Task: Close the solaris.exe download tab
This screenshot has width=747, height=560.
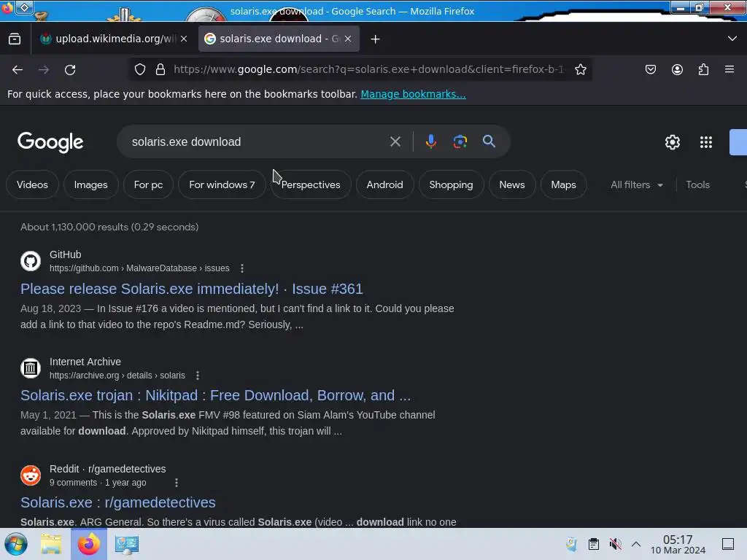Action: 348,39
